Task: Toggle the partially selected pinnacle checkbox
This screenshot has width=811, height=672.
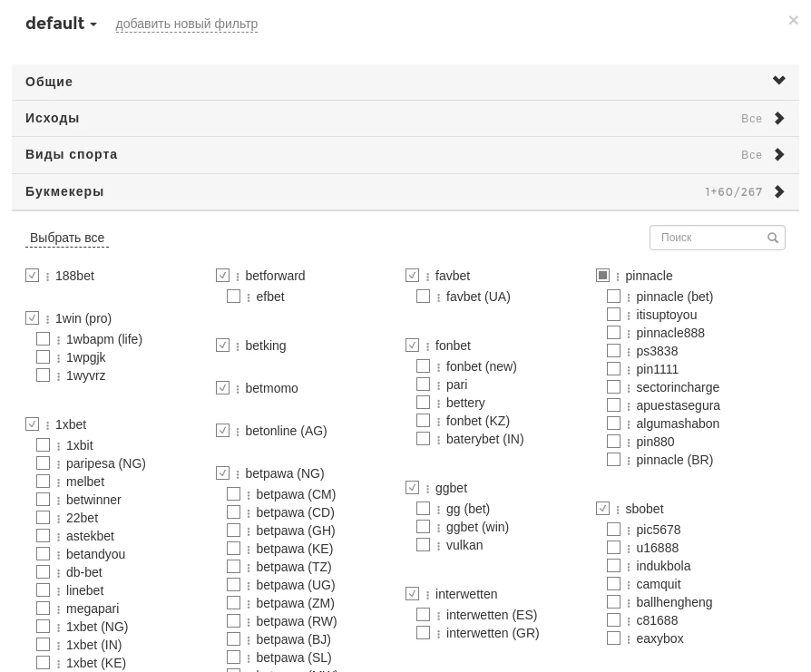Action: click(602, 276)
